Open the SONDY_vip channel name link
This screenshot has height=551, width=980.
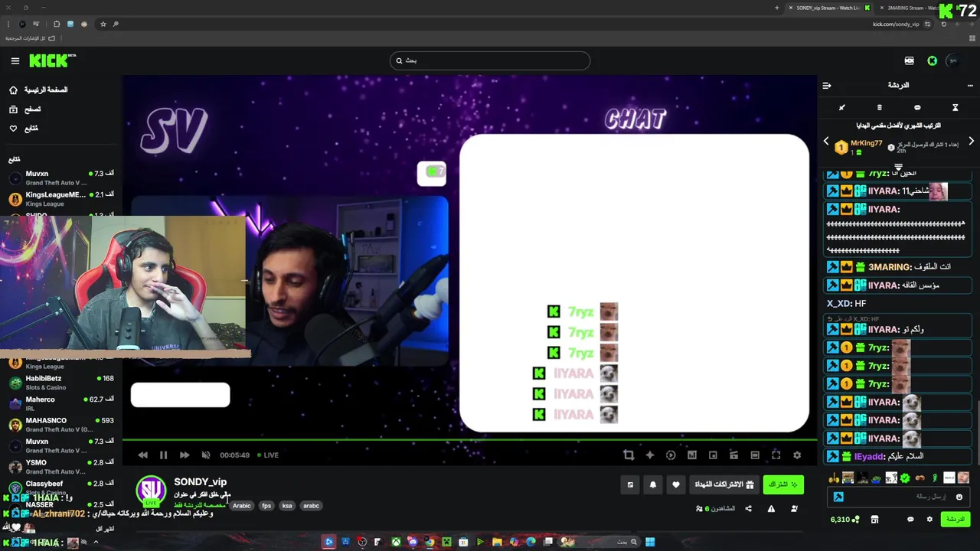pyautogui.click(x=200, y=481)
